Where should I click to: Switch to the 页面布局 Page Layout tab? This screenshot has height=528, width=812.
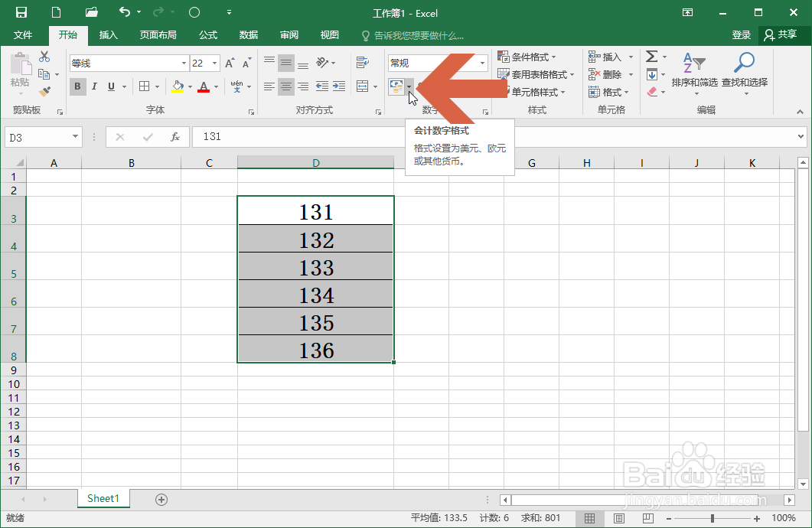click(x=158, y=34)
